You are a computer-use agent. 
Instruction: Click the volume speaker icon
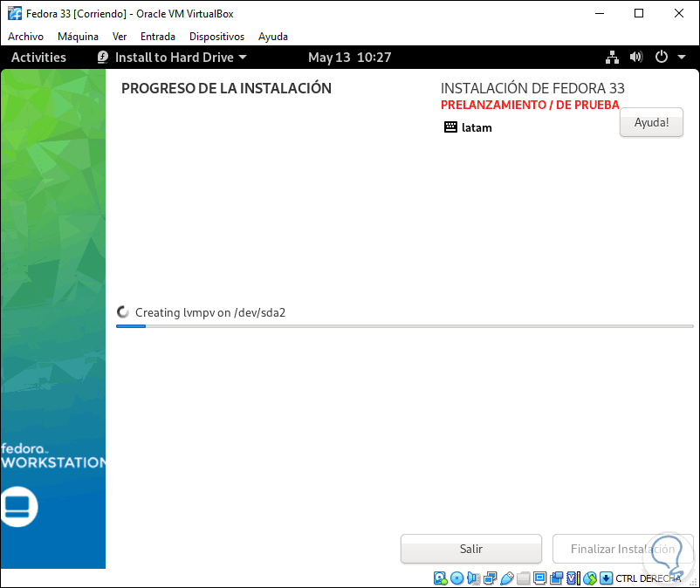(636, 57)
